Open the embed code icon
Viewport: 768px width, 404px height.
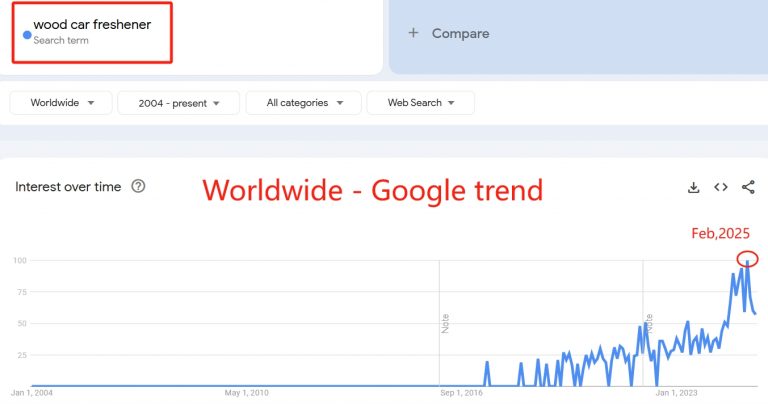720,187
